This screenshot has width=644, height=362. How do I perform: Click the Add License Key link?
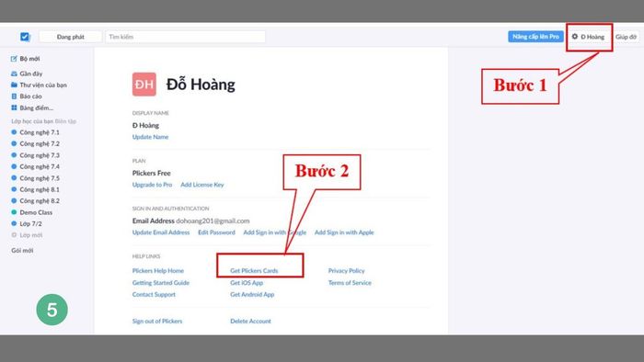point(202,185)
